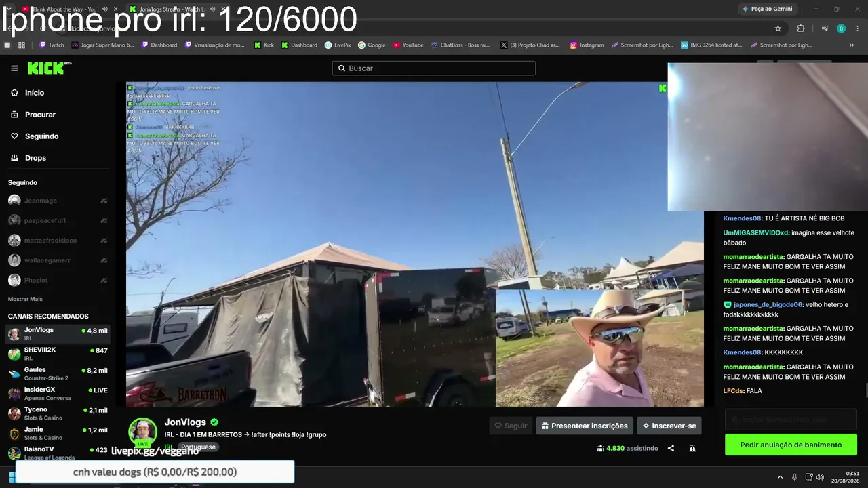The width and height of the screenshot is (868, 488).
Task: Click the offline icon next to Jeanmago
Action: click(104, 201)
